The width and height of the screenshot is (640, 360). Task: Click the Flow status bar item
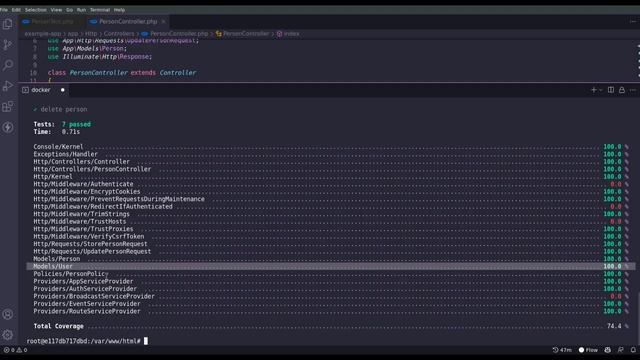[x=588, y=350]
